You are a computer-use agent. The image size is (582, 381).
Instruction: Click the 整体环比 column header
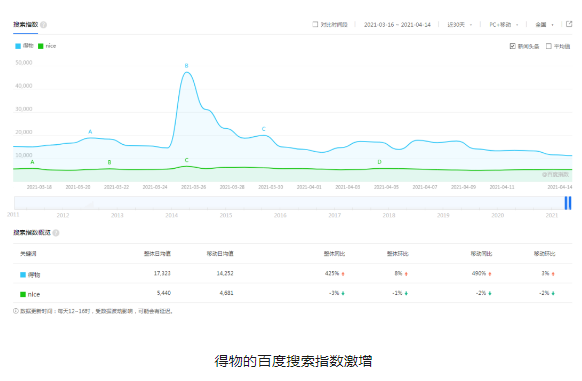click(x=398, y=254)
